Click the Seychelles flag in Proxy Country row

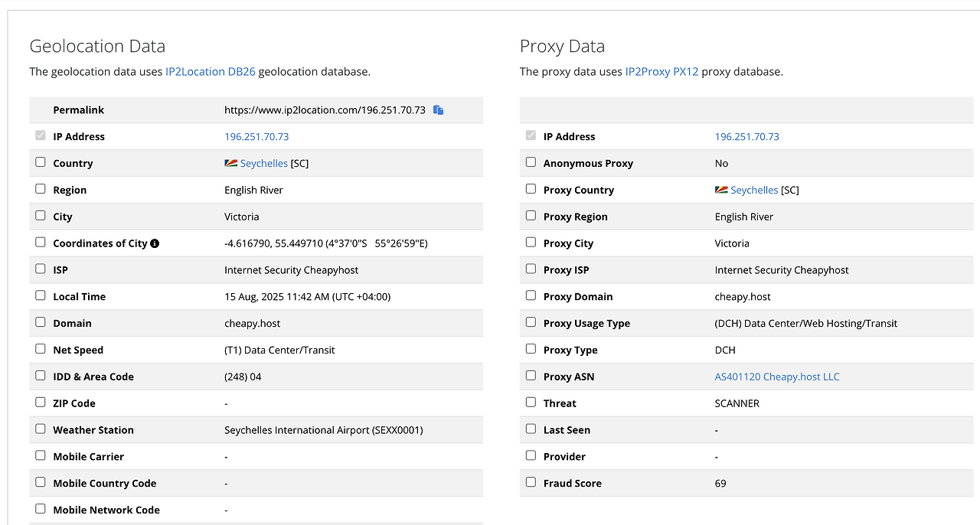pyautogui.click(x=721, y=190)
